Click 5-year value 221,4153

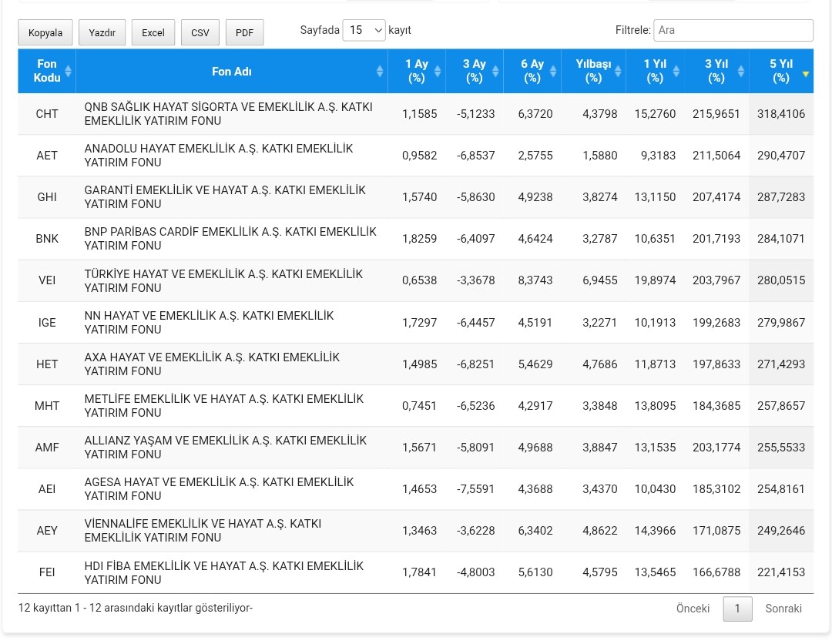click(781, 572)
